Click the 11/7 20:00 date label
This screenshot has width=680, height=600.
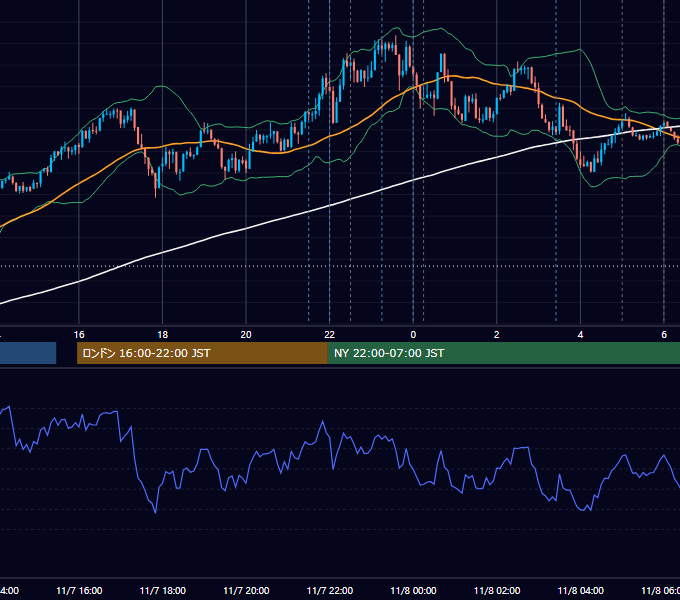click(246, 590)
